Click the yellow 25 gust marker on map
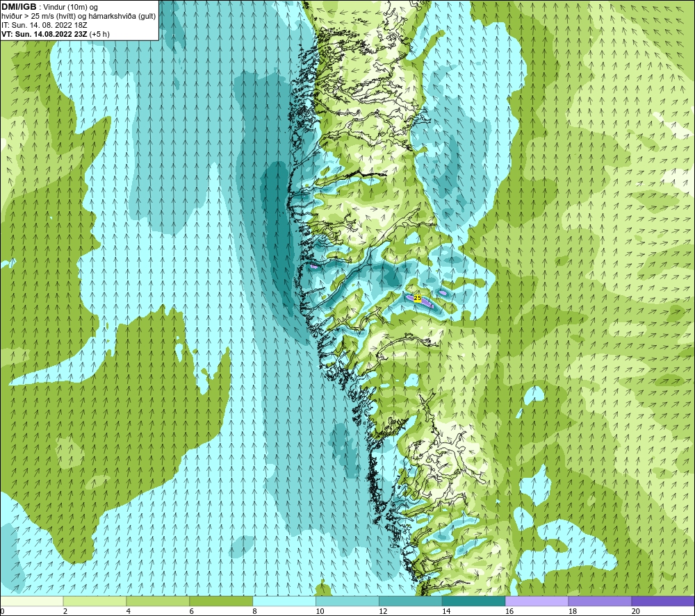 click(x=418, y=299)
